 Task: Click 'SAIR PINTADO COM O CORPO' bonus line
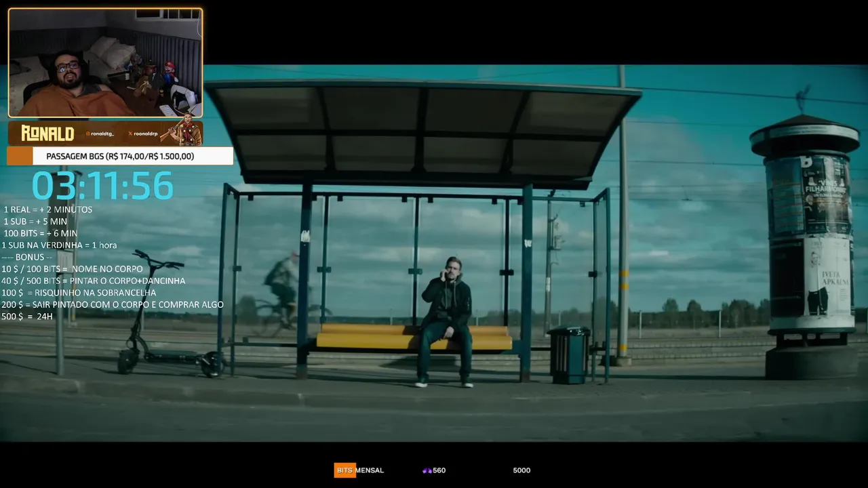[113, 304]
